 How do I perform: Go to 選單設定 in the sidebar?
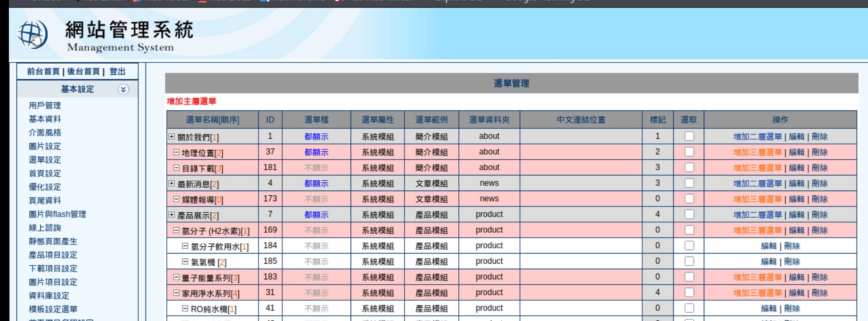coord(45,160)
